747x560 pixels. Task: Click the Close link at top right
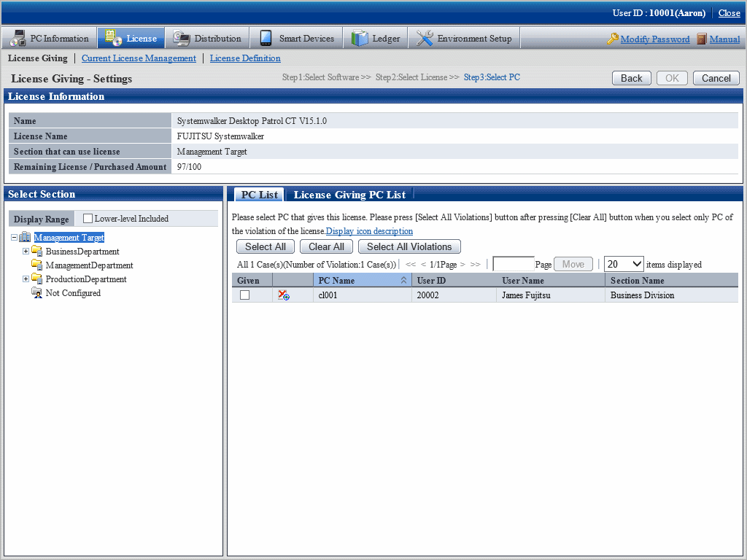tap(729, 13)
